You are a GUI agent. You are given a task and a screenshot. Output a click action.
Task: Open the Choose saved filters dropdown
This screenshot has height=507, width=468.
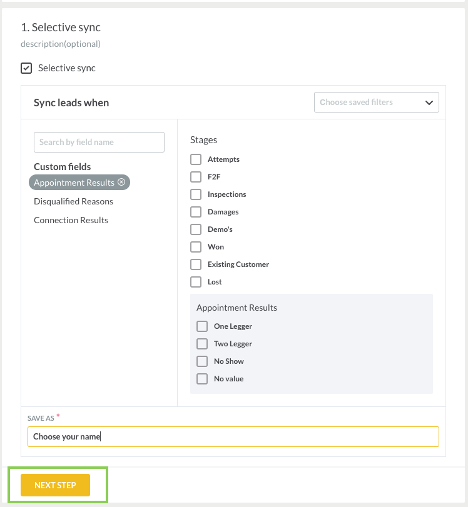pyautogui.click(x=376, y=102)
